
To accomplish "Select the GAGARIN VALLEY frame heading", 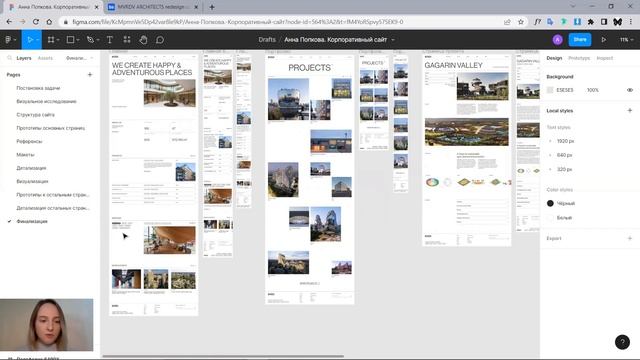I will tap(453, 65).
